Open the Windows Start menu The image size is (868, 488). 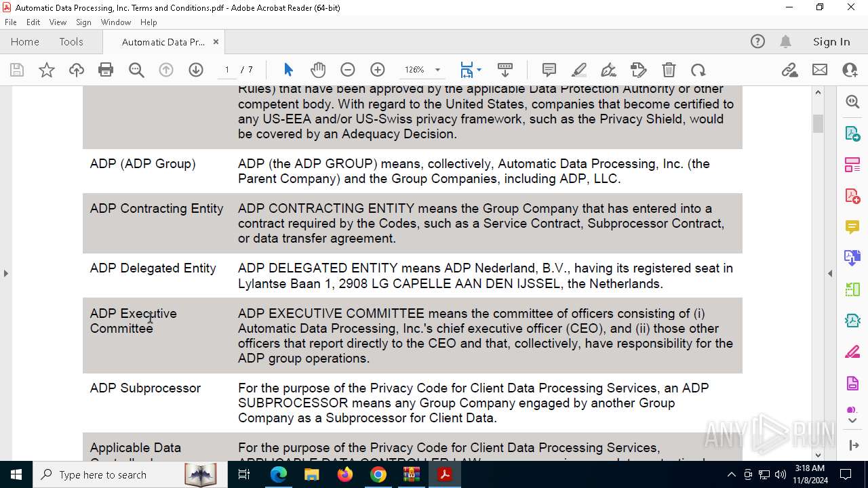(x=16, y=474)
